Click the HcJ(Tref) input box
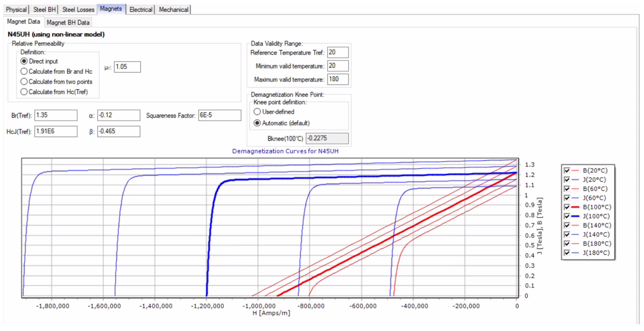Screen dimensions: 644x331 pyautogui.click(x=56, y=131)
